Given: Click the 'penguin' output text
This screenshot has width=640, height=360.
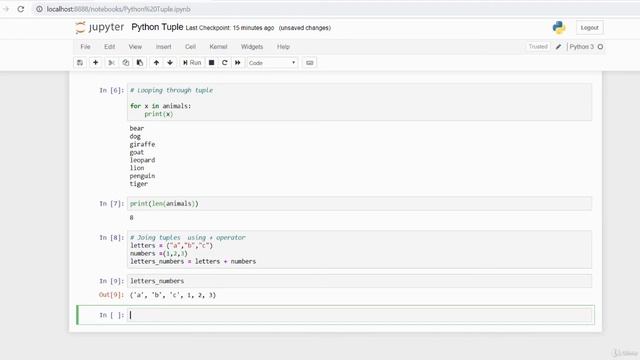Looking at the screenshot, I should [142, 176].
